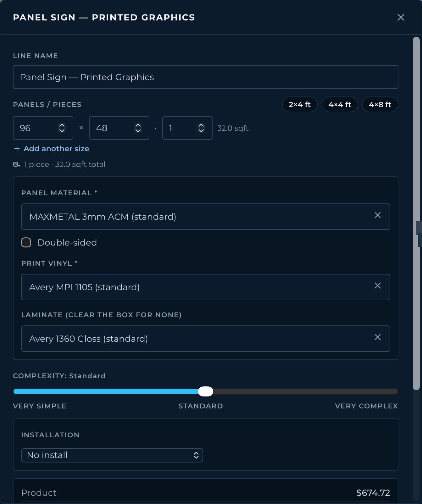The width and height of the screenshot is (422, 504).
Task: Open the Print Vinyl combo box
Action: (x=205, y=287)
